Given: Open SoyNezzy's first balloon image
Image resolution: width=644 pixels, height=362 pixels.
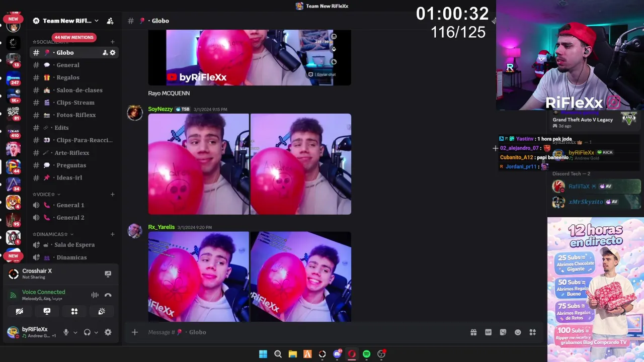Looking at the screenshot, I should pos(198,164).
